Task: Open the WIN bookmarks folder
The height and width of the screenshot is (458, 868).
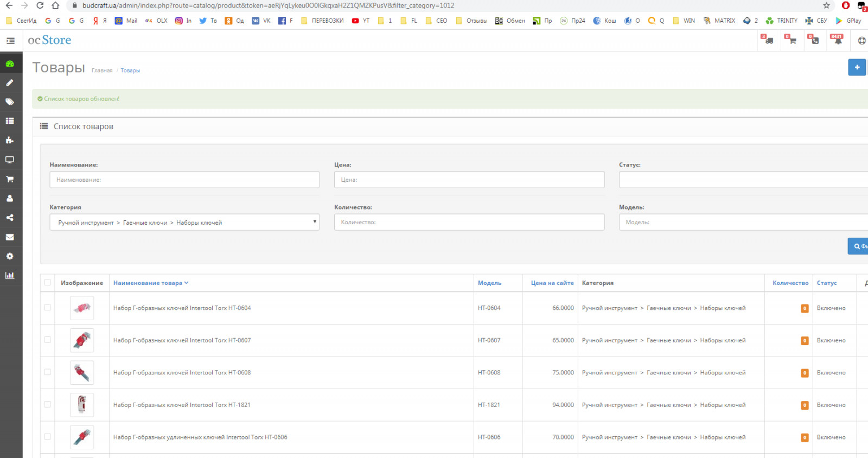Action: click(x=684, y=21)
